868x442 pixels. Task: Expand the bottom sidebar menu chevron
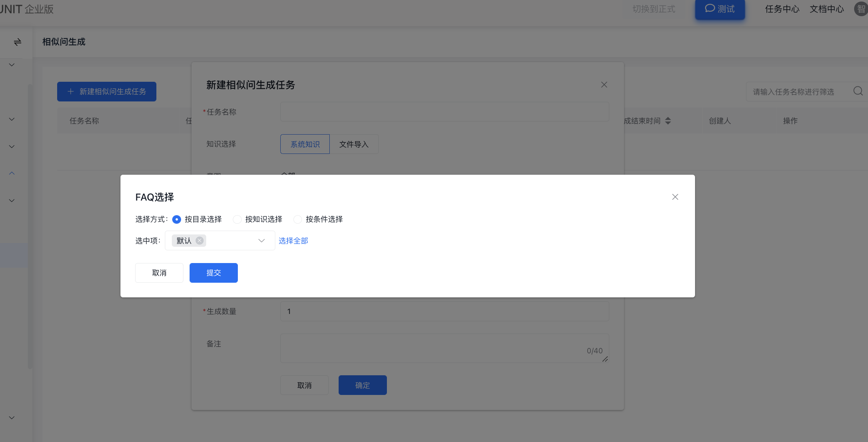(12, 418)
